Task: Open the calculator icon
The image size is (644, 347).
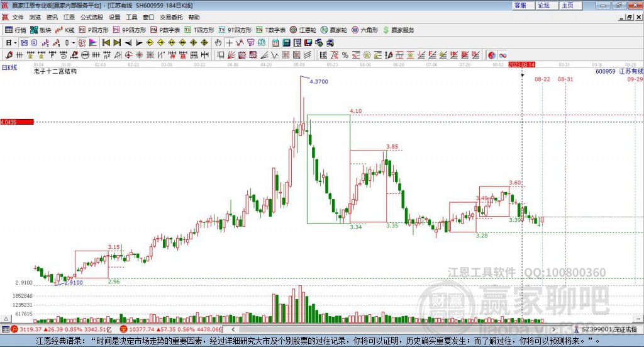Action: [x=286, y=43]
